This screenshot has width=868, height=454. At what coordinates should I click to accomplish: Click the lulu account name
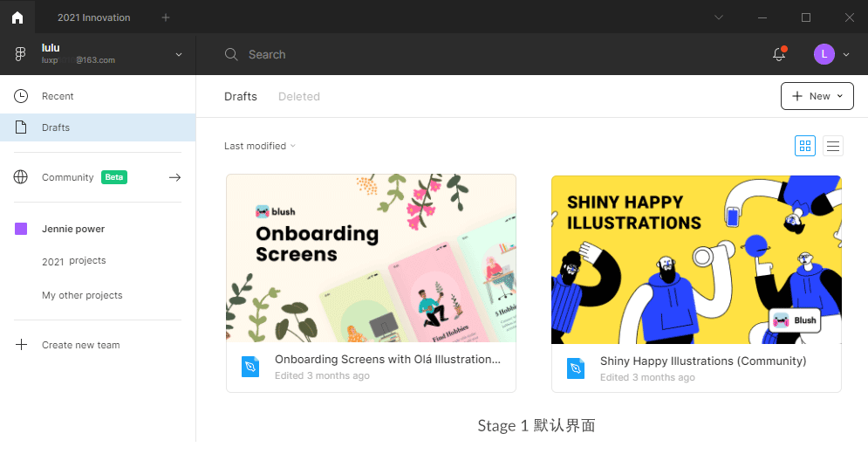[51, 48]
